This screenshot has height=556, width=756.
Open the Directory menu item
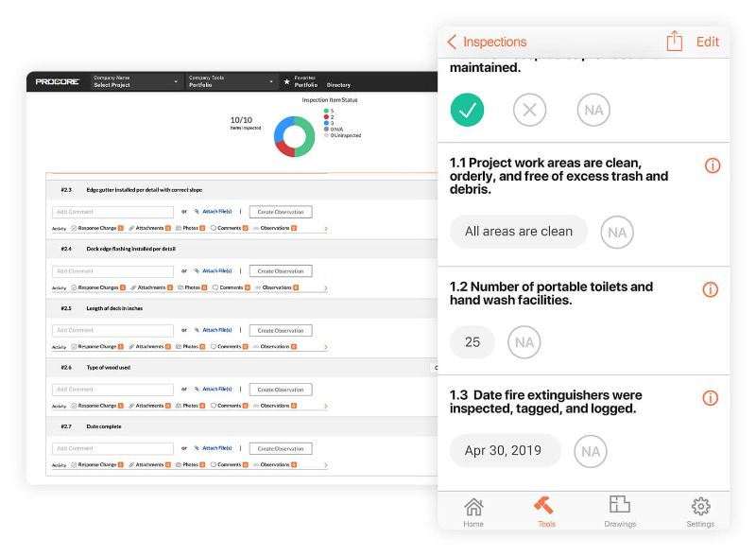pyautogui.click(x=339, y=84)
